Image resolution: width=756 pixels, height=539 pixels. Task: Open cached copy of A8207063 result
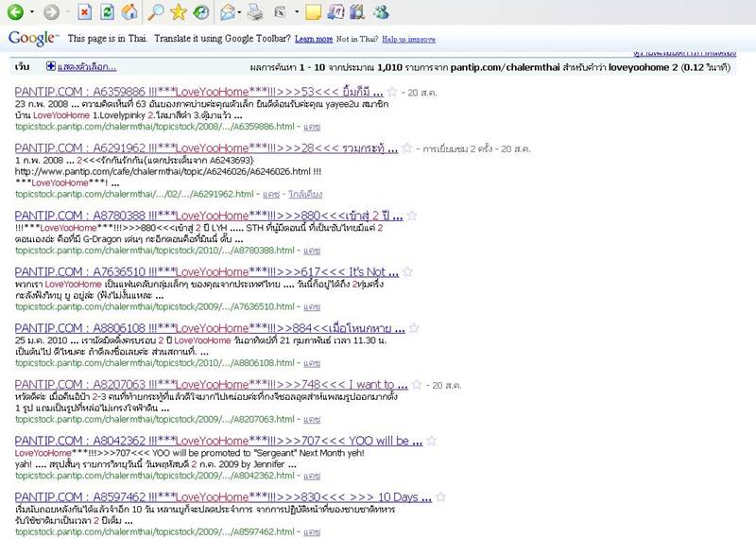click(x=312, y=420)
